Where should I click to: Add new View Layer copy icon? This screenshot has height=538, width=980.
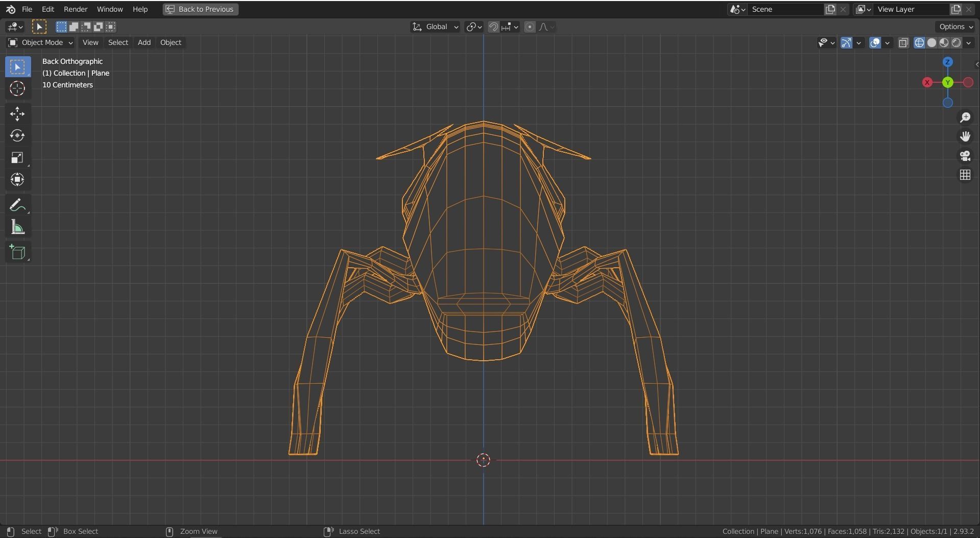(955, 9)
